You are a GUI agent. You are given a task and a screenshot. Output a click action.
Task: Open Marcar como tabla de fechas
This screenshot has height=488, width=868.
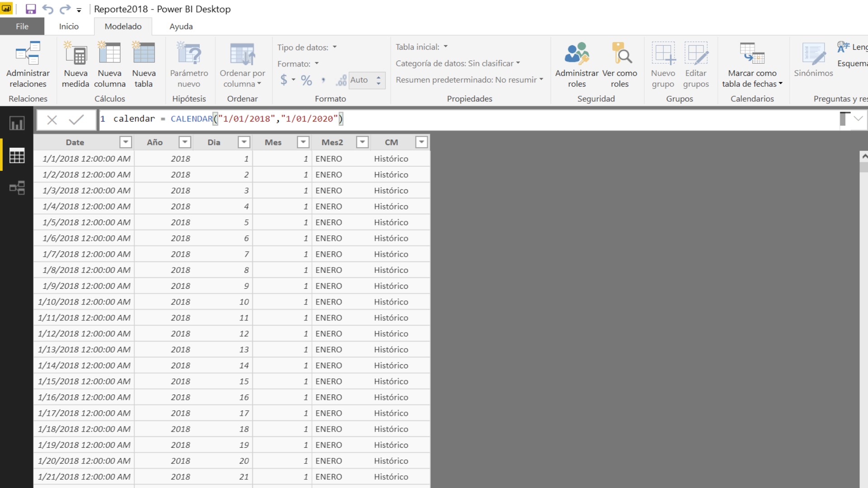(752, 65)
